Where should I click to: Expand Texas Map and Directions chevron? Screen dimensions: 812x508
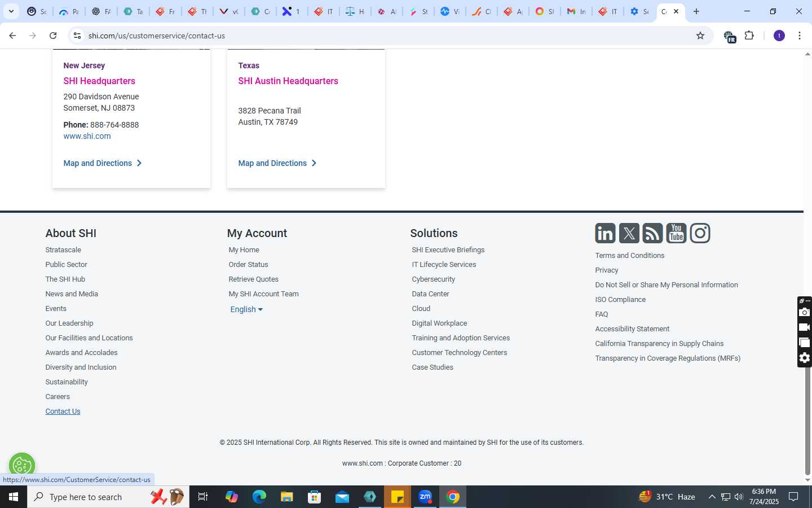click(314, 163)
